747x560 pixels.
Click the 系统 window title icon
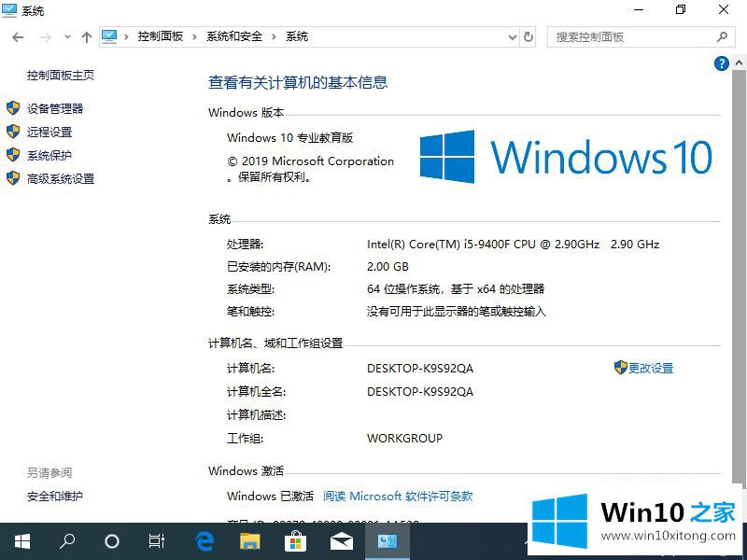(9, 10)
